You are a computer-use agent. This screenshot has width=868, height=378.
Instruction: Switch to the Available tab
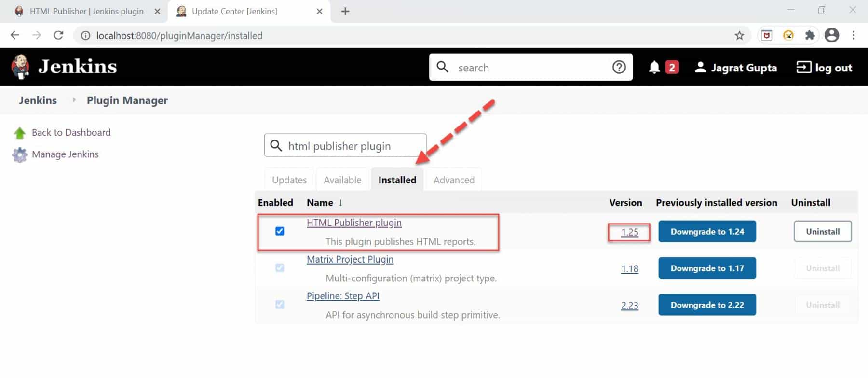pyautogui.click(x=342, y=180)
